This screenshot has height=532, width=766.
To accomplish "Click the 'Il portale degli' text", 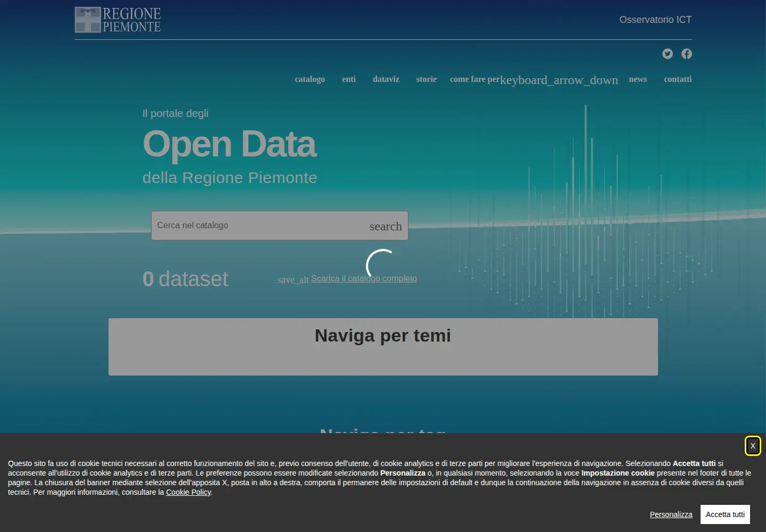I will (x=176, y=113).
